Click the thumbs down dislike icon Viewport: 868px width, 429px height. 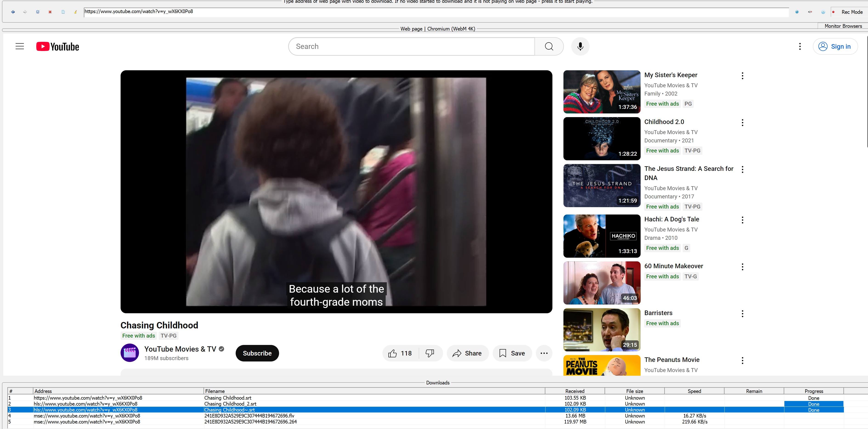tap(430, 353)
